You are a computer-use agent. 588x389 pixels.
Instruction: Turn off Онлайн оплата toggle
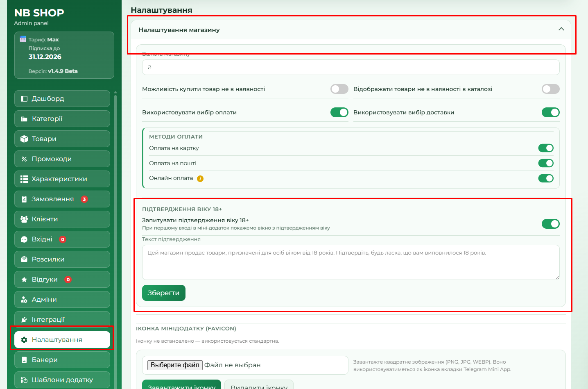[546, 178]
